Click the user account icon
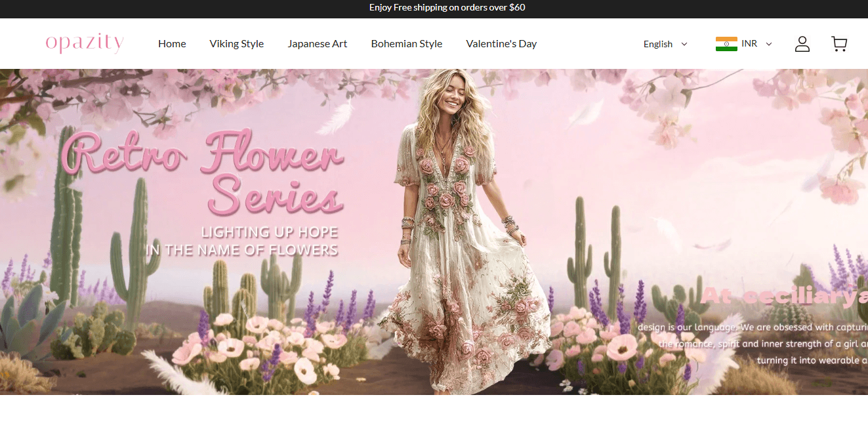 coord(802,44)
